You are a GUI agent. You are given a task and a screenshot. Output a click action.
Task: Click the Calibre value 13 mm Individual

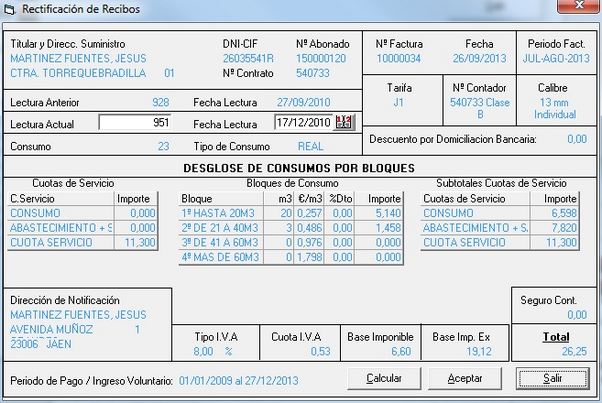(x=555, y=108)
